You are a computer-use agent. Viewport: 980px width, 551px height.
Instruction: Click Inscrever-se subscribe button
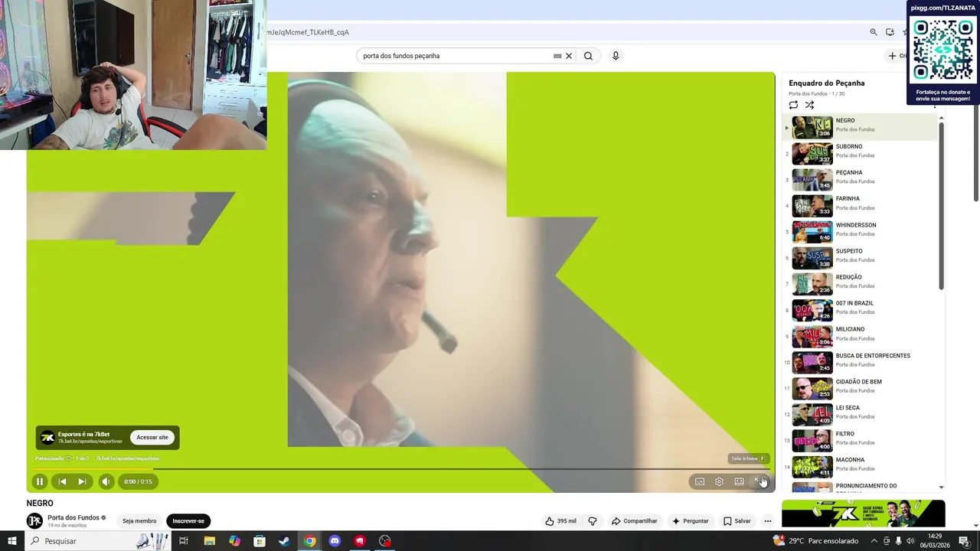coord(188,521)
